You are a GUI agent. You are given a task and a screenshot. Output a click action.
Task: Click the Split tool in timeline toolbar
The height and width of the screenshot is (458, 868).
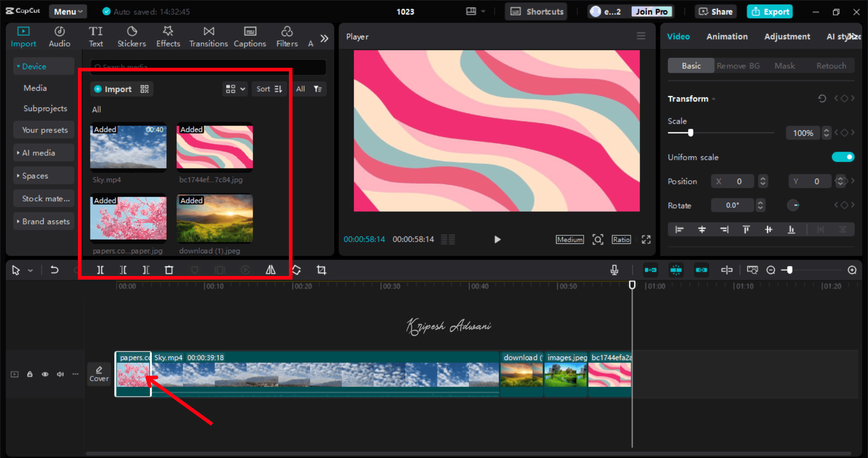point(100,270)
